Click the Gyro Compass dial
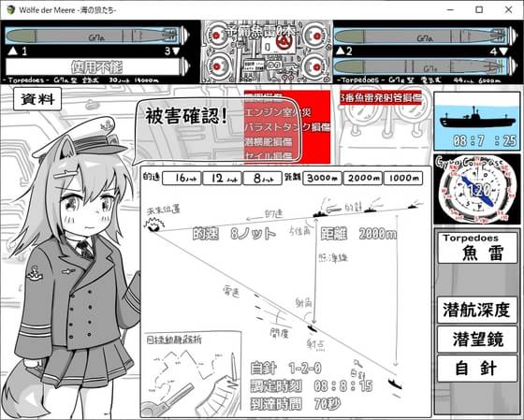Viewport: 524px width, 420px height. click(x=477, y=190)
